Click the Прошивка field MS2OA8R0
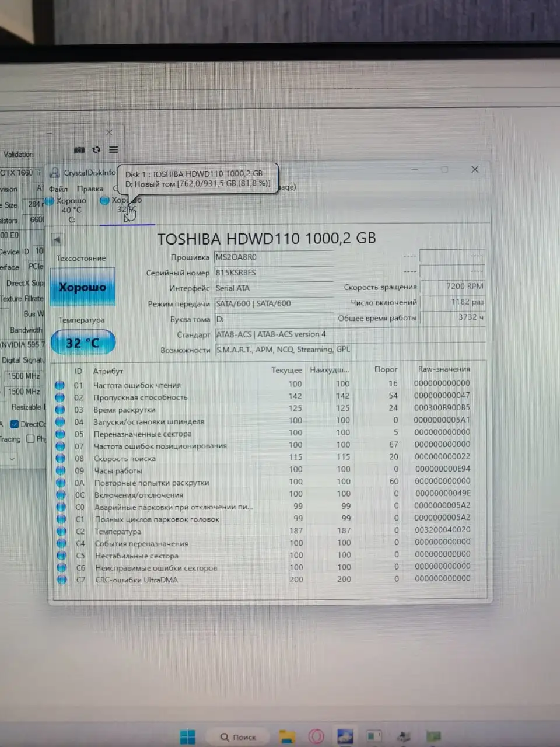Screen dimensions: 560x747 tap(274, 257)
